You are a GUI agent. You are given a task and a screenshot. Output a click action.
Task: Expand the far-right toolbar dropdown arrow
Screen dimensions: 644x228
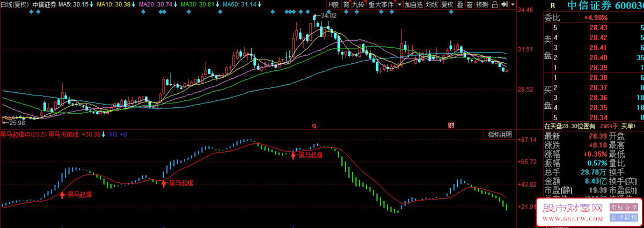click(513, 4)
